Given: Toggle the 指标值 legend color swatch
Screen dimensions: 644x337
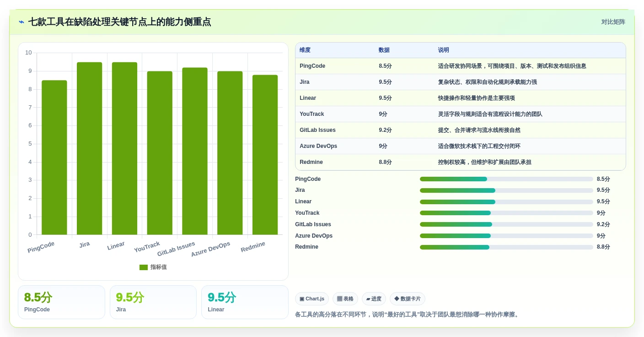Looking at the screenshot, I should click(144, 267).
